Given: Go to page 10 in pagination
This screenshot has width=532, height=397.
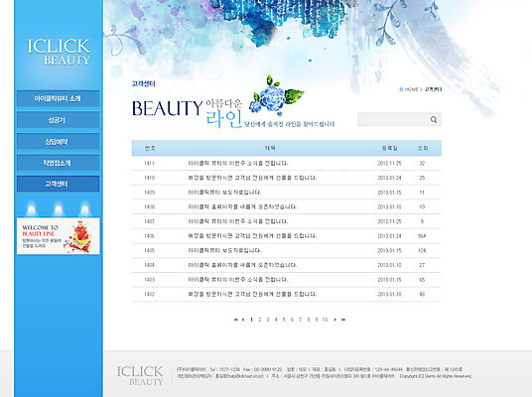Looking at the screenshot, I should tap(325, 320).
